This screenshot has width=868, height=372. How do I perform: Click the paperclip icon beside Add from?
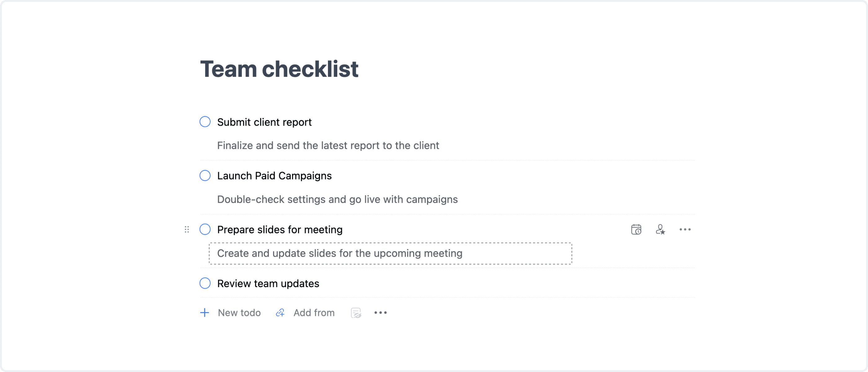[x=280, y=313]
